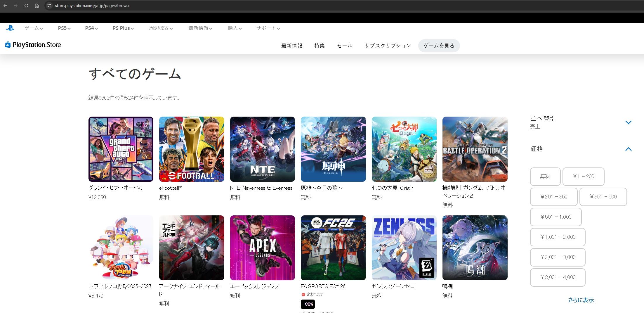The width and height of the screenshot is (644, 313).
Task: Click the 七つの大罪:Origin title link
Action: coord(393,188)
